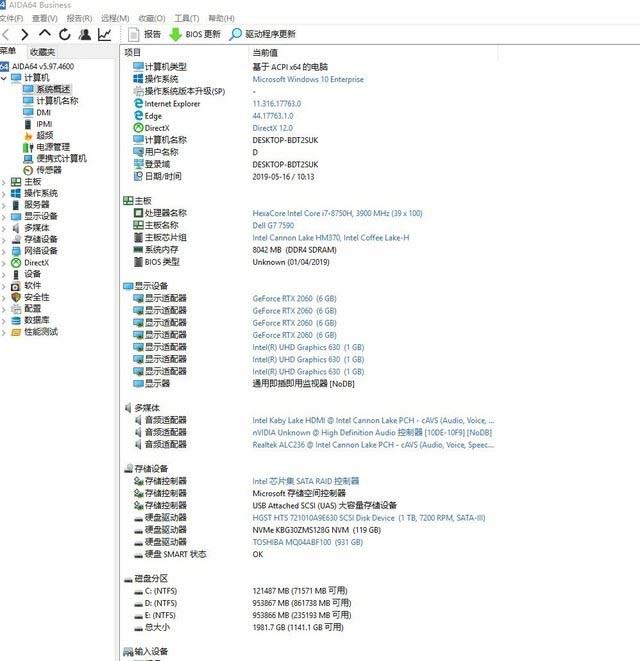The width and height of the screenshot is (640, 661).
Task: Expand the 服务器 tree node
Action: [4, 205]
